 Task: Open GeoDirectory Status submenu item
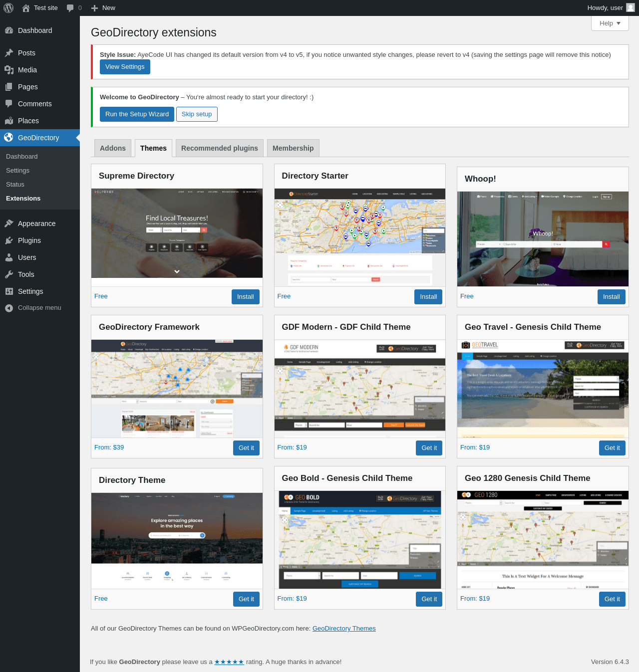[15, 185]
